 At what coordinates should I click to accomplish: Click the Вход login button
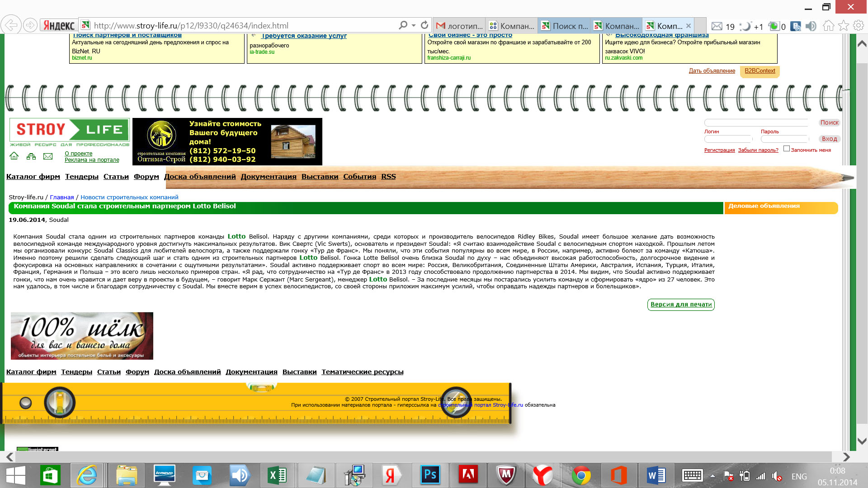pyautogui.click(x=830, y=139)
